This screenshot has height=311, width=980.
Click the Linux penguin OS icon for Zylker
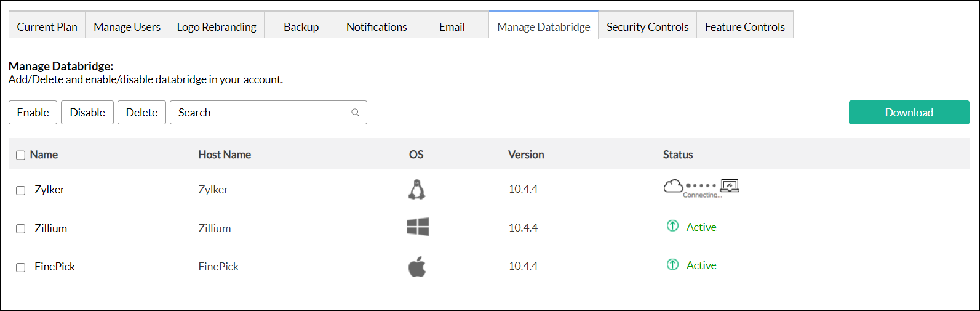(x=417, y=189)
